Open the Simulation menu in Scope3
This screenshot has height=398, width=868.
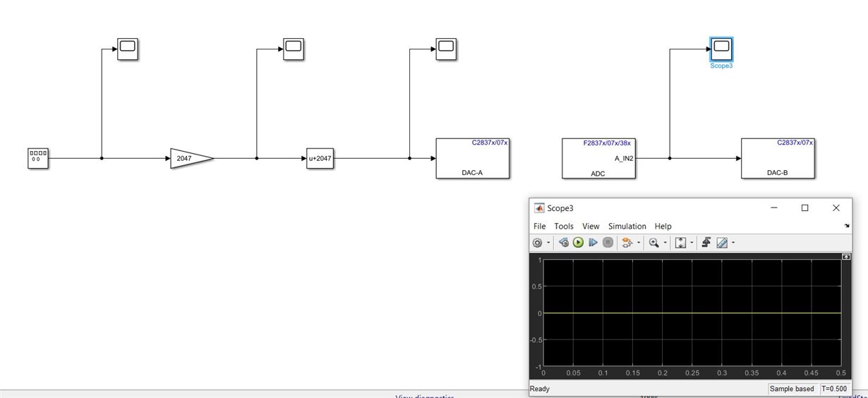click(627, 226)
